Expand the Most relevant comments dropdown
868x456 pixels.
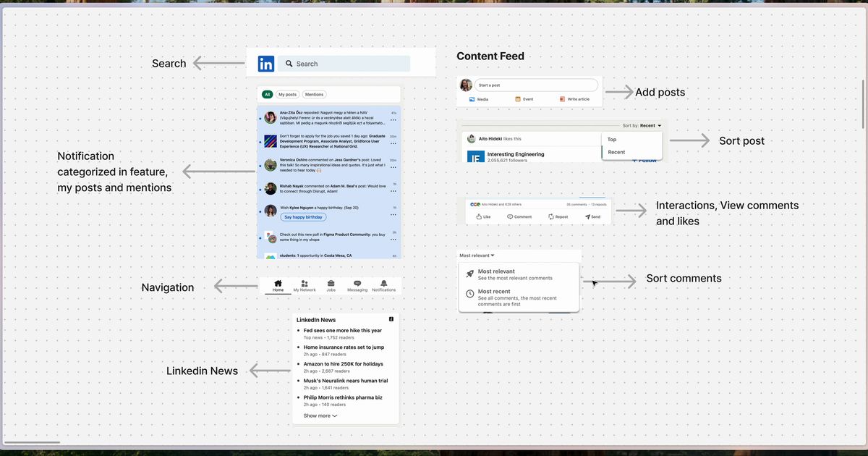(476, 255)
